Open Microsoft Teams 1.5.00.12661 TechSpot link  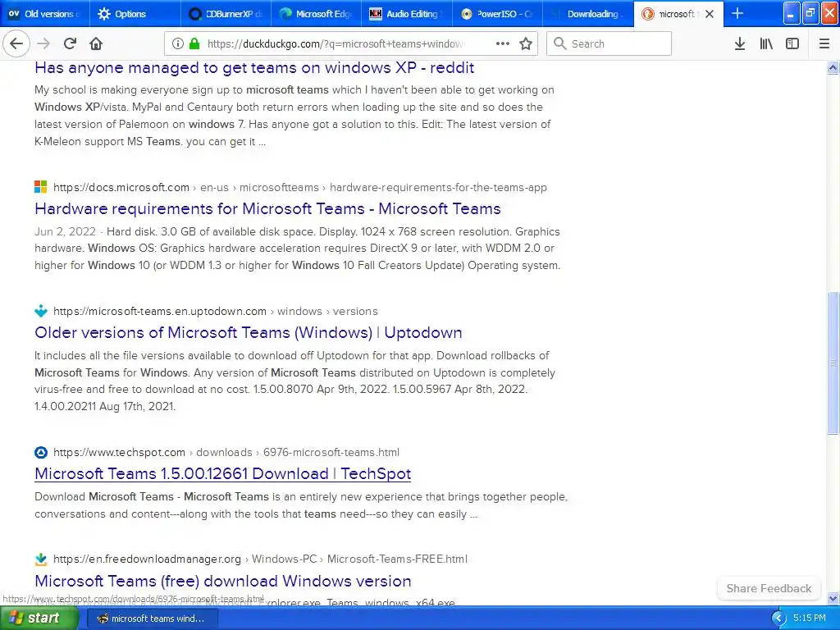click(x=223, y=473)
